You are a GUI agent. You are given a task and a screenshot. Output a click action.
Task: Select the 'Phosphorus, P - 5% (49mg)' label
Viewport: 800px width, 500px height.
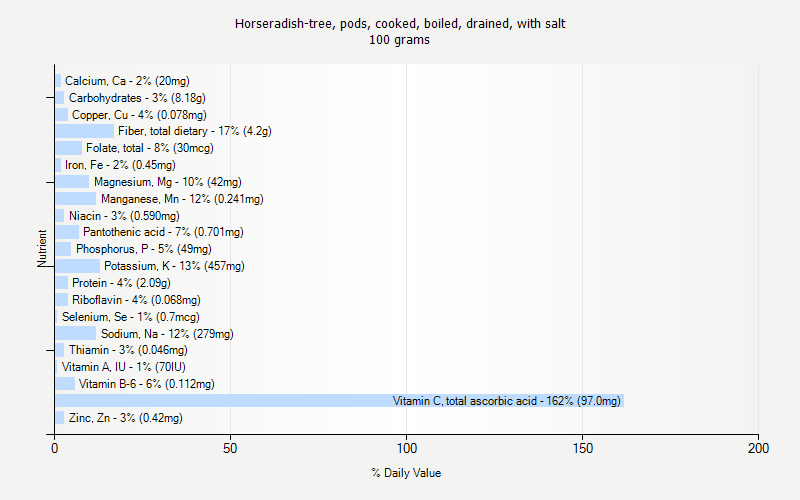143,249
